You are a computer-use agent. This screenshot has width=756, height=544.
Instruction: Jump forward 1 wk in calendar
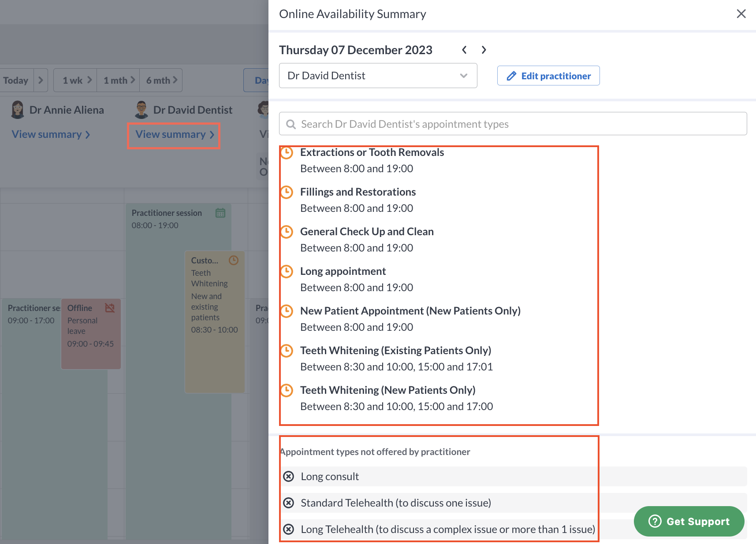(75, 80)
